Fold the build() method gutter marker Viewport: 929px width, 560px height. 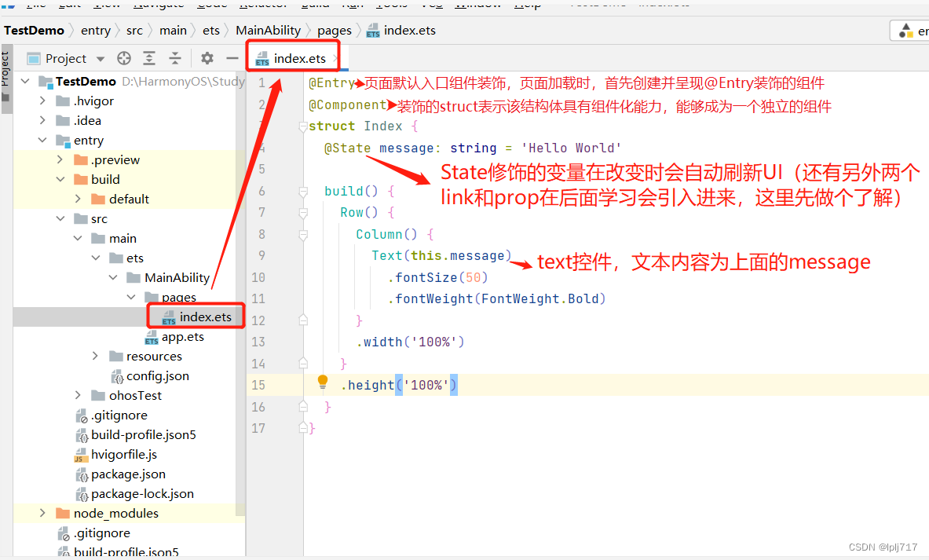(x=303, y=191)
